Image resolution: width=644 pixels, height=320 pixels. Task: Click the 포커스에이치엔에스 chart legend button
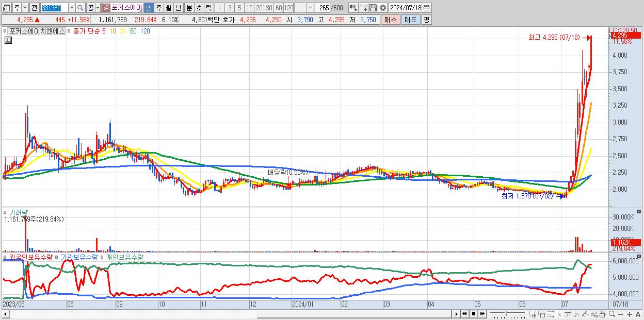(37, 31)
